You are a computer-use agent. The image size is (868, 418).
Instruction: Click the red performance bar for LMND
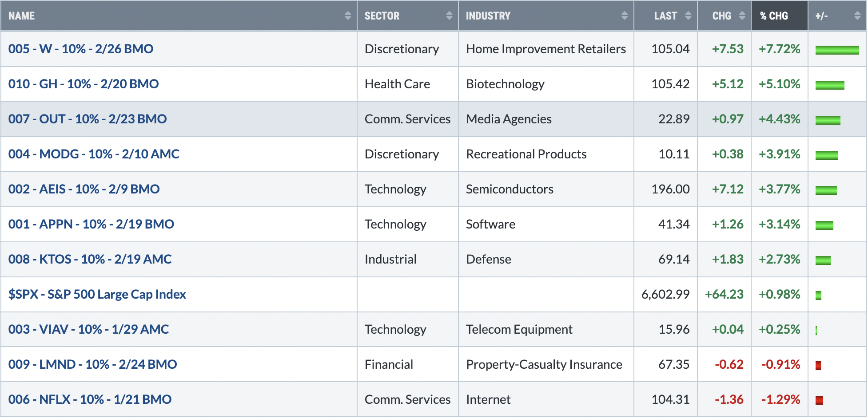[x=818, y=366]
